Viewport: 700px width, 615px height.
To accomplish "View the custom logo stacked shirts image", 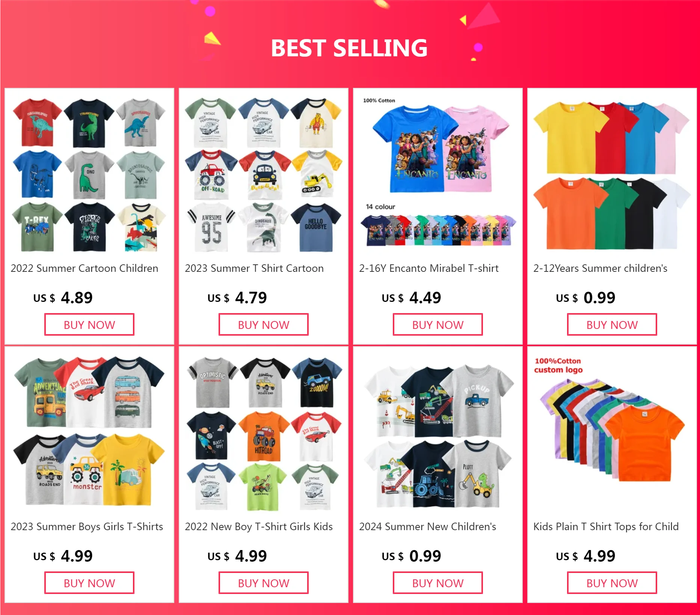I will [612, 432].
